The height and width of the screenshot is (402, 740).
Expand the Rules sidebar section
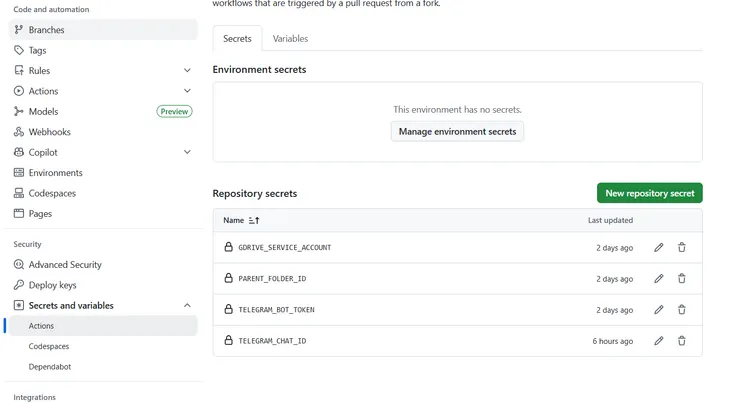(187, 71)
